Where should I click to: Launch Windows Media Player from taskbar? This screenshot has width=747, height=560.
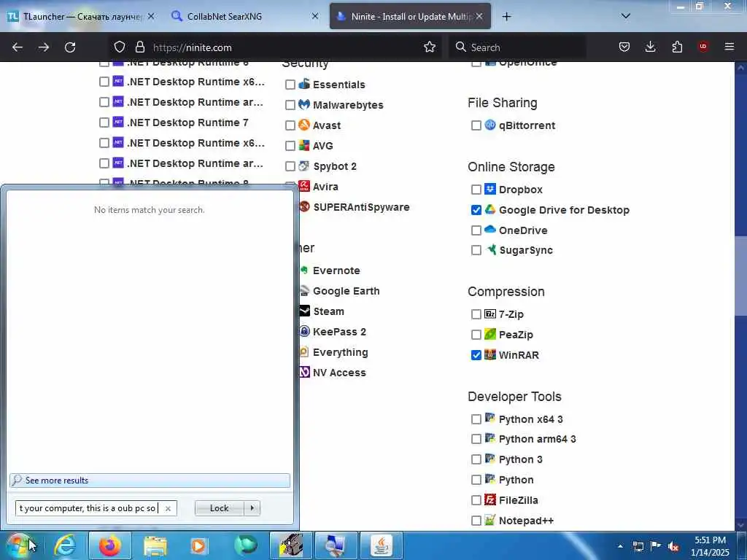click(x=200, y=545)
